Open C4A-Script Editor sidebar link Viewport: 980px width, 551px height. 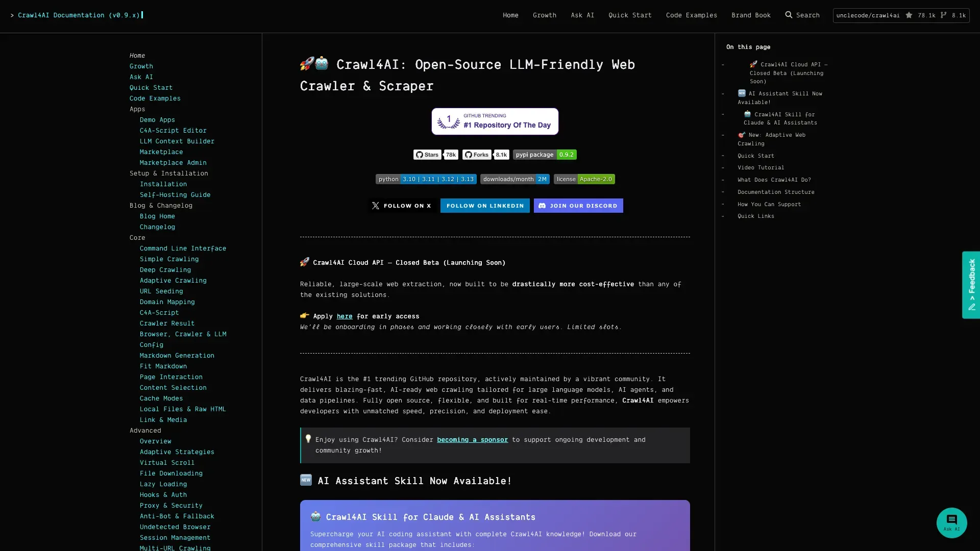(173, 131)
